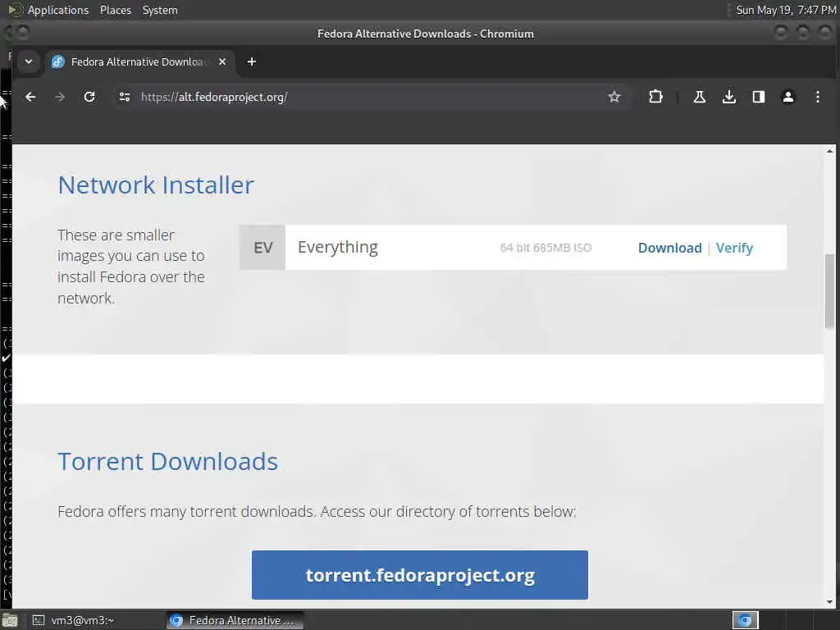The image size is (840, 630).
Task: Click the show desktop icon in bottom panel
Action: [x=9, y=620]
